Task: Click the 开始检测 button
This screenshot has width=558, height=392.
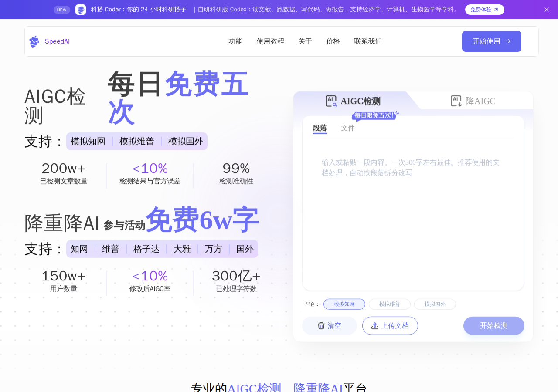Action: (494, 326)
